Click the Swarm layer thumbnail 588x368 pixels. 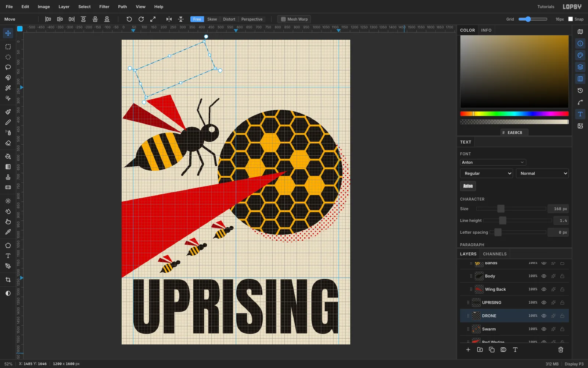(476, 329)
